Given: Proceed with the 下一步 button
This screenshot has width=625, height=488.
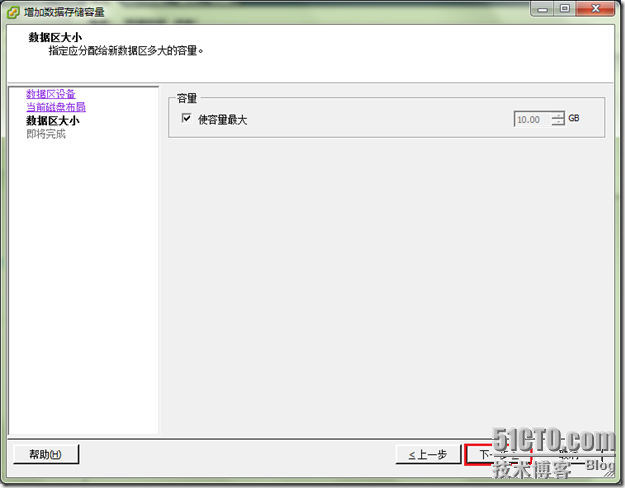Looking at the screenshot, I should pos(498,455).
